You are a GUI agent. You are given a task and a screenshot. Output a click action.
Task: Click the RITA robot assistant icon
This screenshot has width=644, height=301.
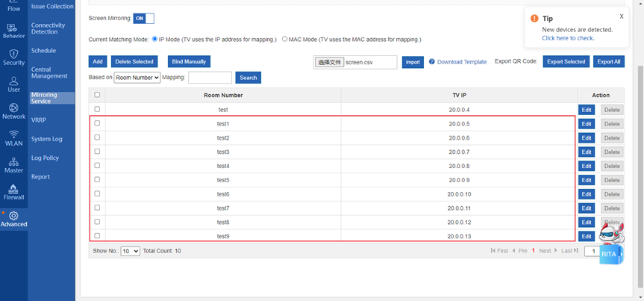click(609, 243)
